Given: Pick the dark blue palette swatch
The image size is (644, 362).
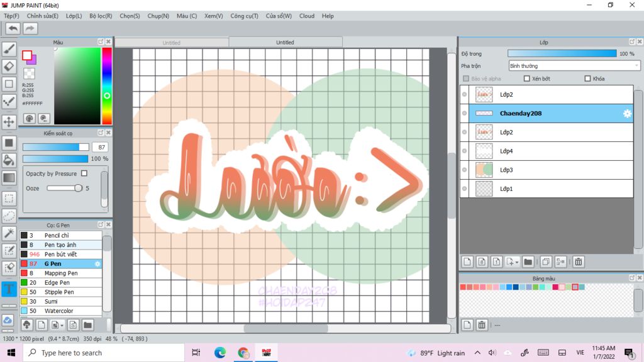Looking at the screenshot, I should pos(516,287).
